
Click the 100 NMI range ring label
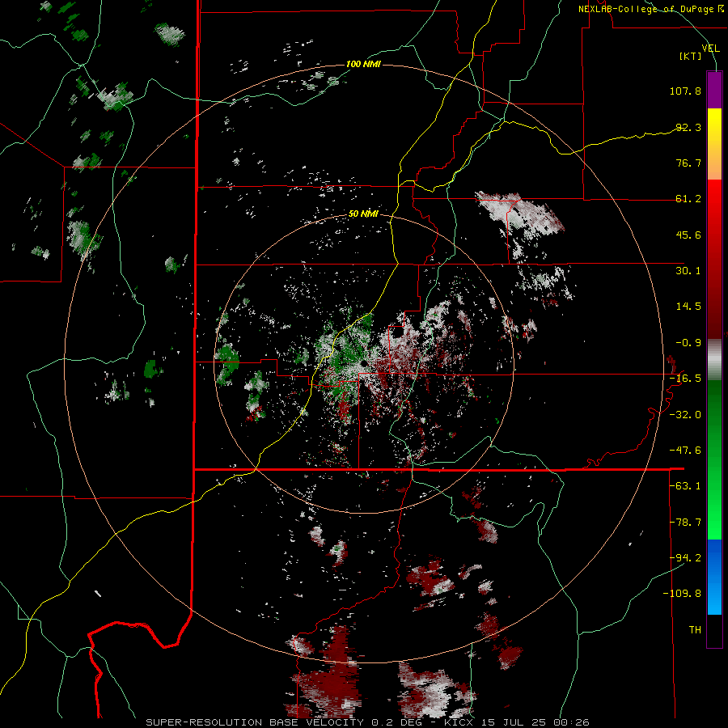click(363, 64)
